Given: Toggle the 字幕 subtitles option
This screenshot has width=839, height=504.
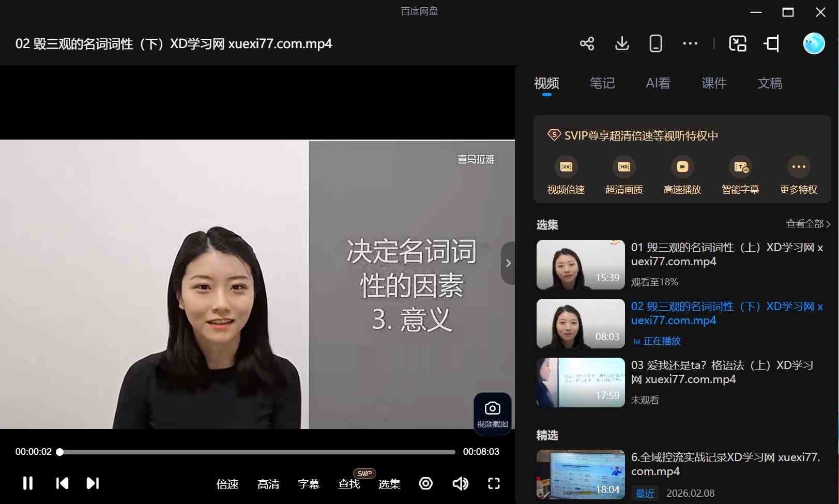Looking at the screenshot, I should [309, 484].
